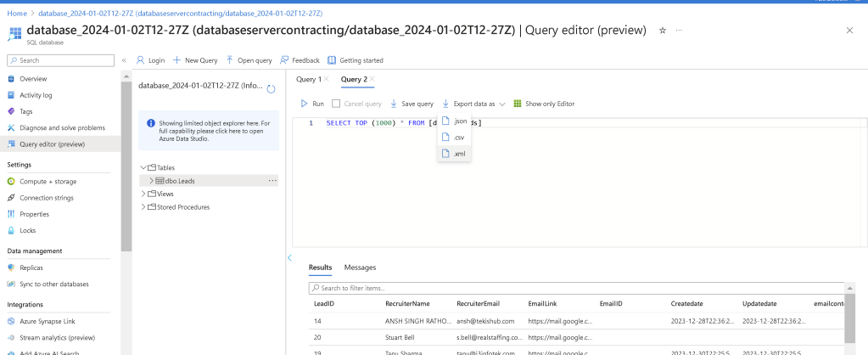The height and width of the screenshot is (355, 868).
Task: Click the RecruiterName column header
Action: click(x=407, y=304)
